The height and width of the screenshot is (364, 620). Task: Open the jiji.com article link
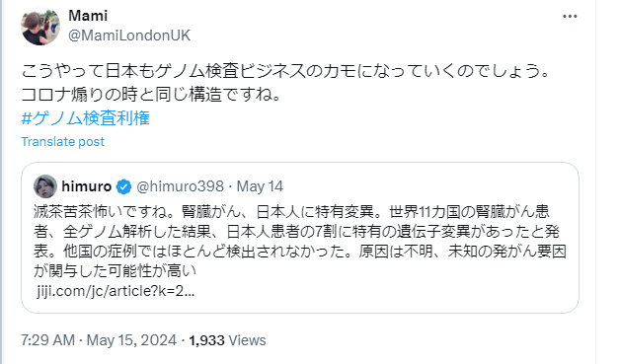coord(116,291)
